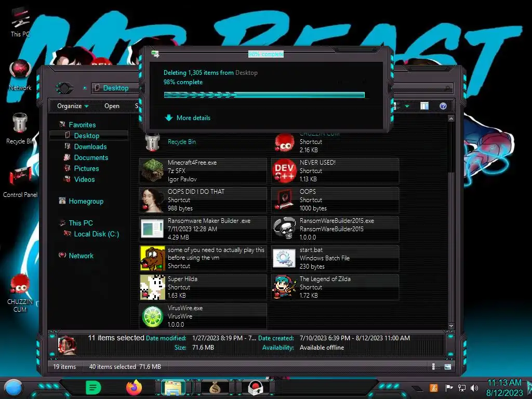Select the Super Hilda shortcut icon
This screenshot has width=532, height=399.
pyautogui.click(x=152, y=287)
